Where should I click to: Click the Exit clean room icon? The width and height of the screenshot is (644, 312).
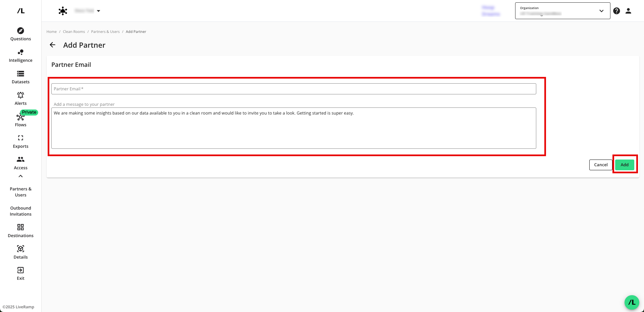coord(20,270)
